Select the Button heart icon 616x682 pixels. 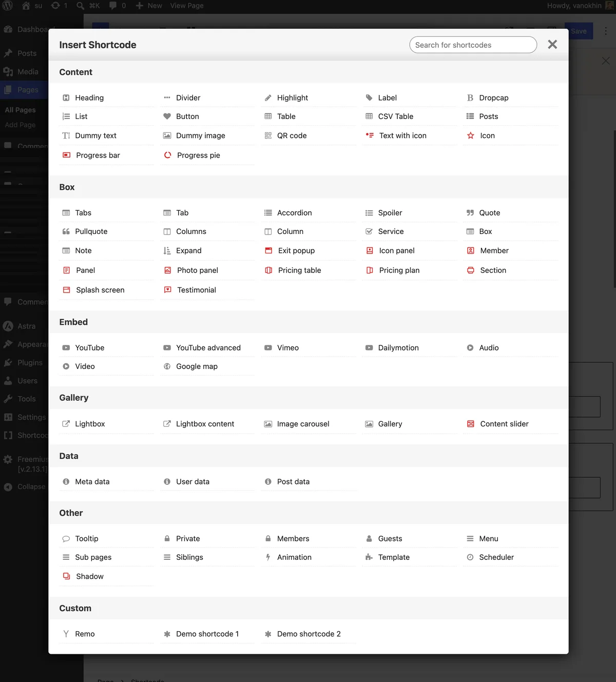[167, 116]
